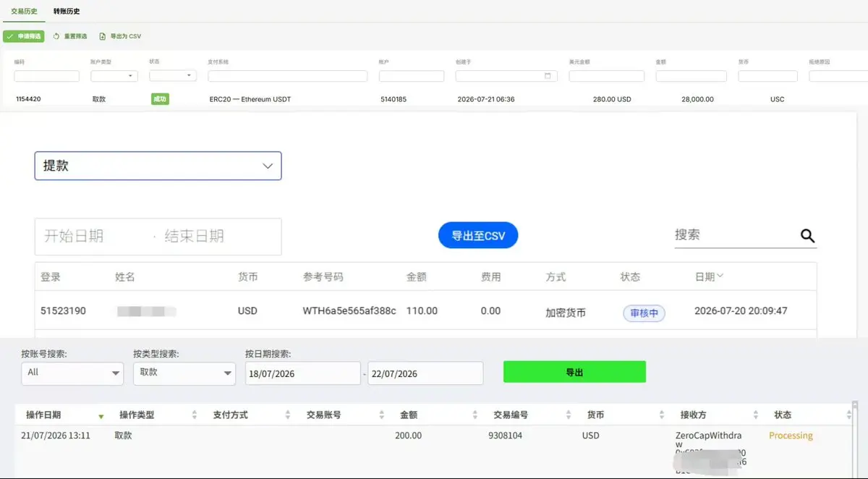Click the 金额 filter input in top table

click(691, 76)
